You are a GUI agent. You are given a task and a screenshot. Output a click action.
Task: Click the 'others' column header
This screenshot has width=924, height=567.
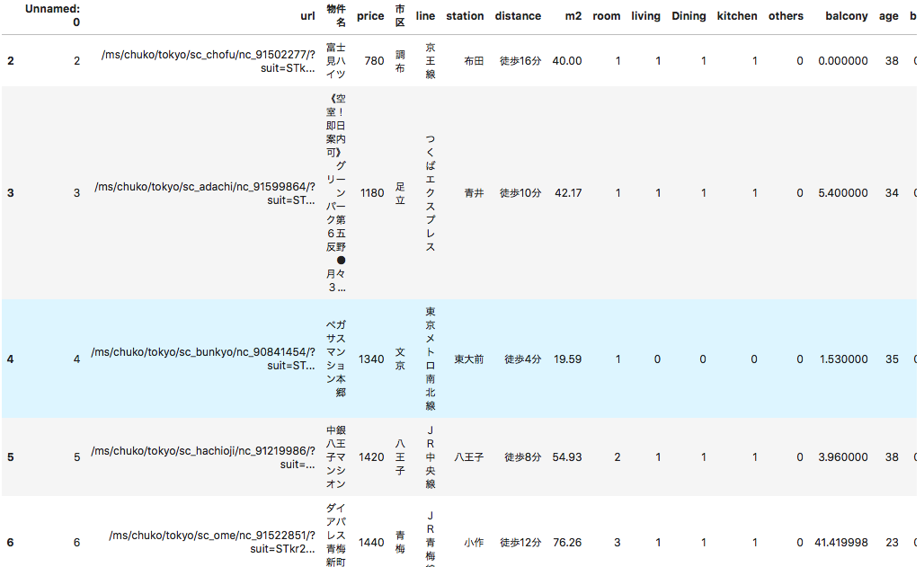[786, 16]
